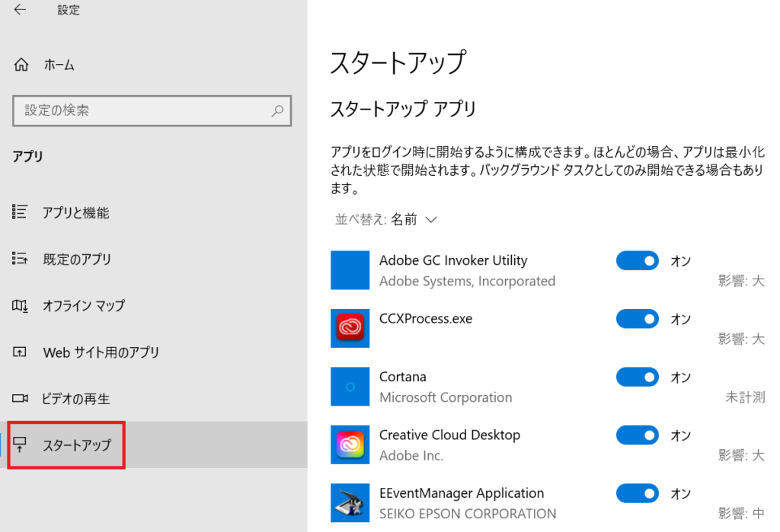Click the 既定のアプリ icon
780x532 pixels.
[20, 258]
